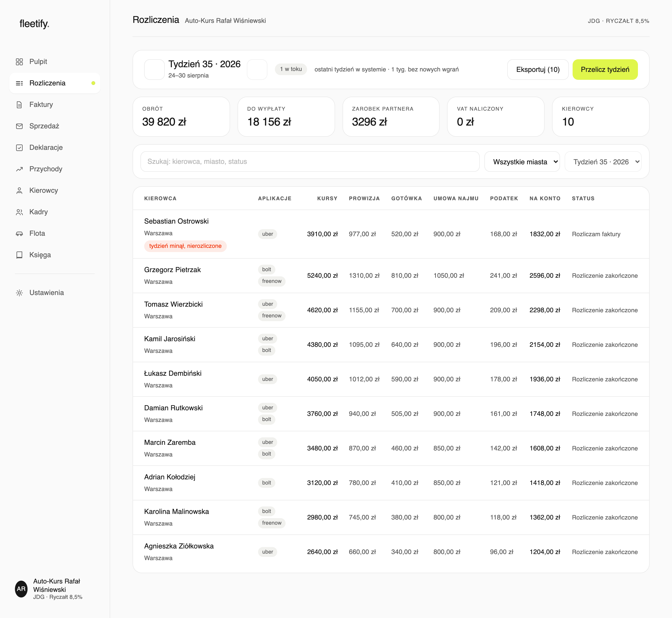The image size is (672, 618).
Task: Click the Rozliczenia list icon
Action: point(19,83)
